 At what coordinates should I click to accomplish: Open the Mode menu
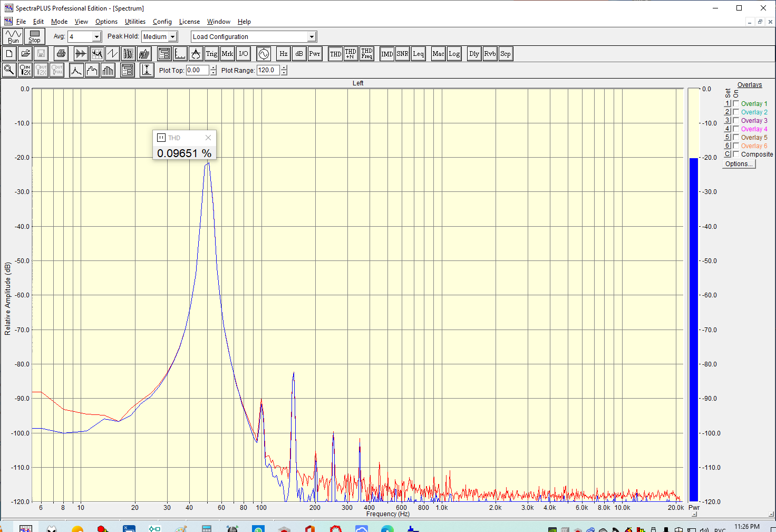point(59,22)
